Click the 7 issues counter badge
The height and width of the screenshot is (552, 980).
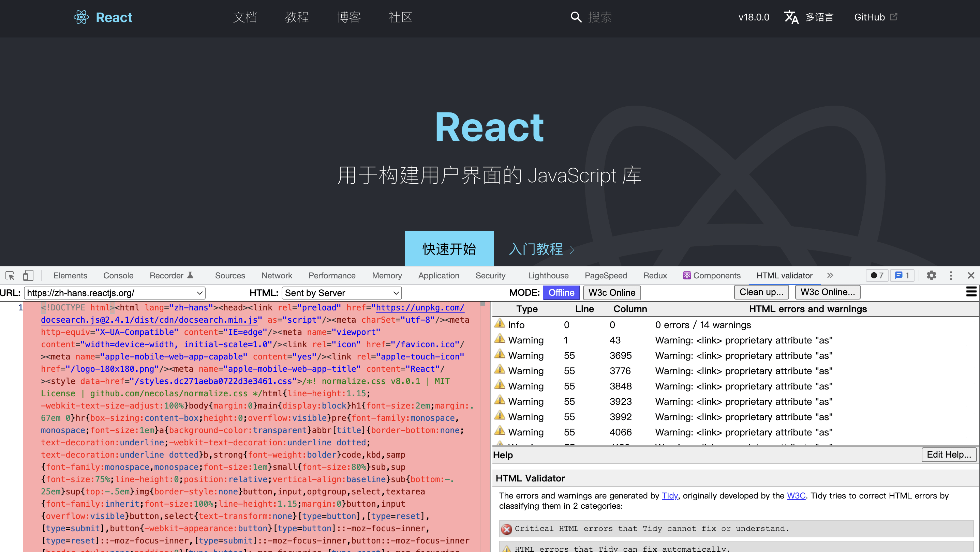(x=877, y=276)
